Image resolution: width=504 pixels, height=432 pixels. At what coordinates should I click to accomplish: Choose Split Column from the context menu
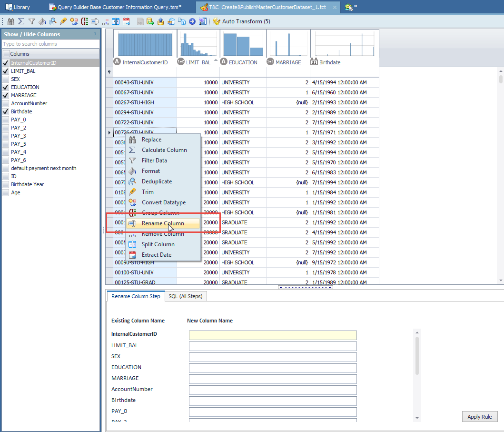(x=163, y=244)
